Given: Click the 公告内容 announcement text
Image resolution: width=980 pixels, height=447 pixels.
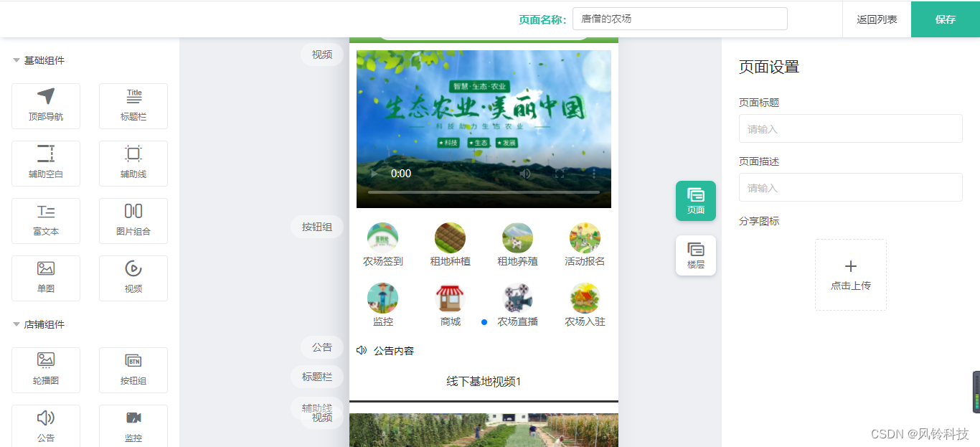Looking at the screenshot, I should pyautogui.click(x=394, y=351).
